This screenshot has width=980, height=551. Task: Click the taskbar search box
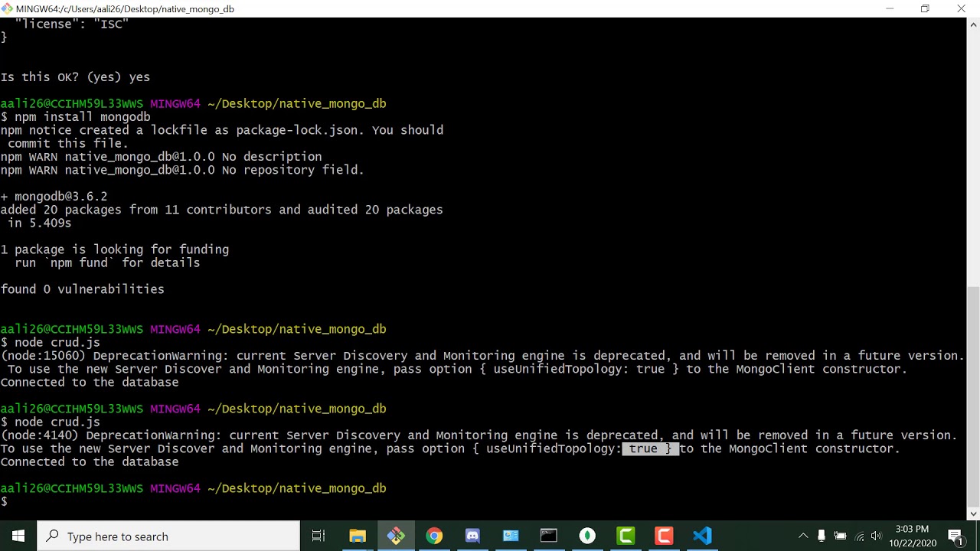click(168, 536)
